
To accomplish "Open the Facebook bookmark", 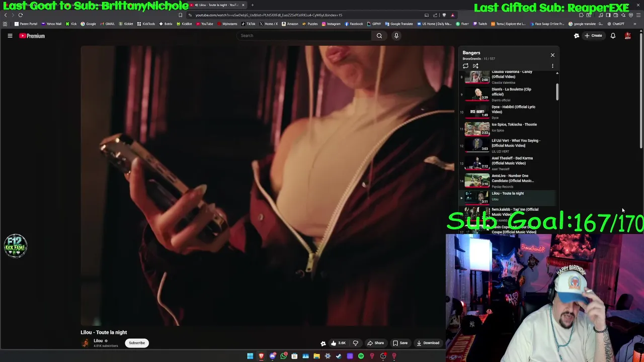I will [x=354, y=24].
